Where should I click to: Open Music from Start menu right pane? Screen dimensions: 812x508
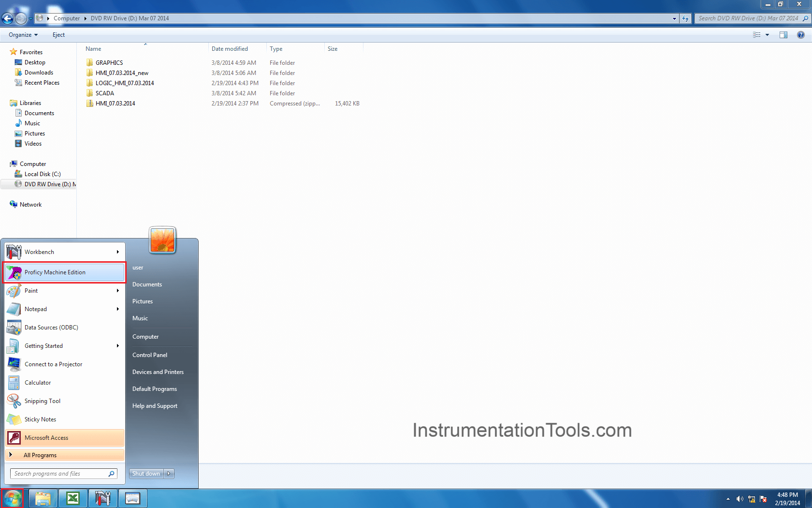click(140, 318)
